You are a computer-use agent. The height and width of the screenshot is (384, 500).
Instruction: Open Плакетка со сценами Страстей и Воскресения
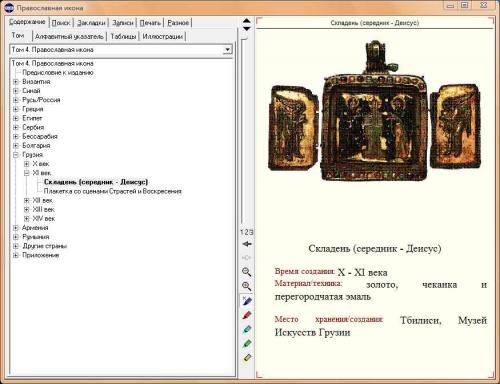coord(113,191)
